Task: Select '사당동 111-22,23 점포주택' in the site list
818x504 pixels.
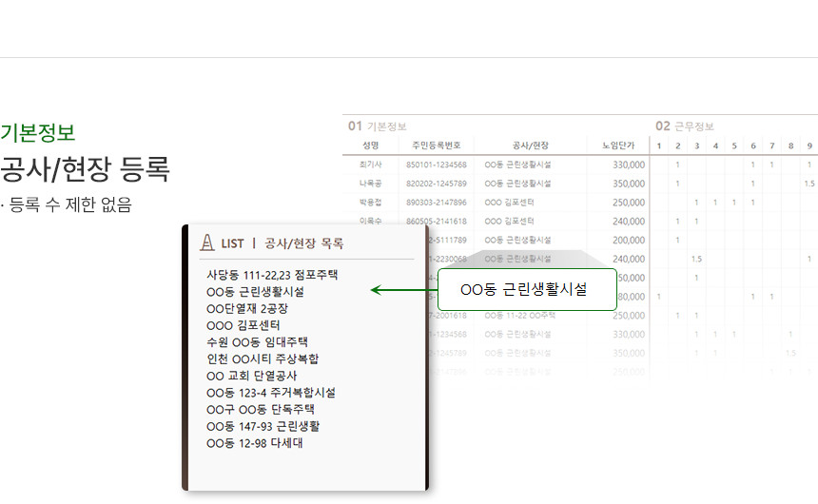Action: click(272, 275)
